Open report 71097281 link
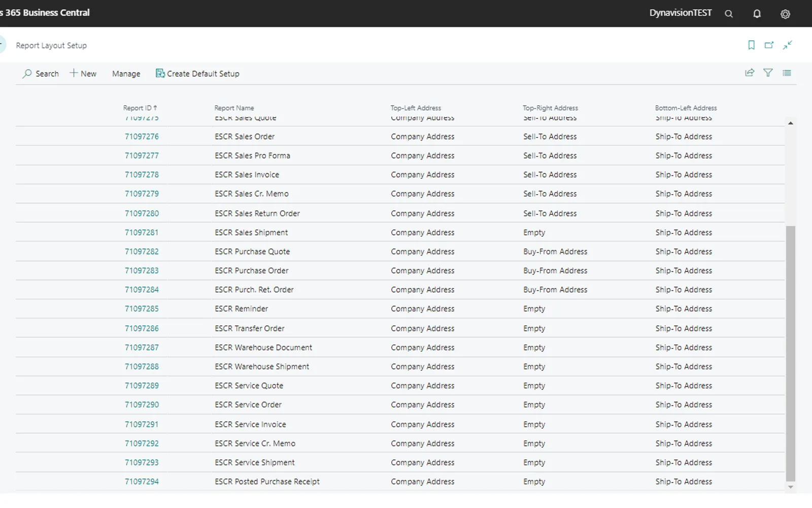This screenshot has height=508, width=812. point(142,233)
